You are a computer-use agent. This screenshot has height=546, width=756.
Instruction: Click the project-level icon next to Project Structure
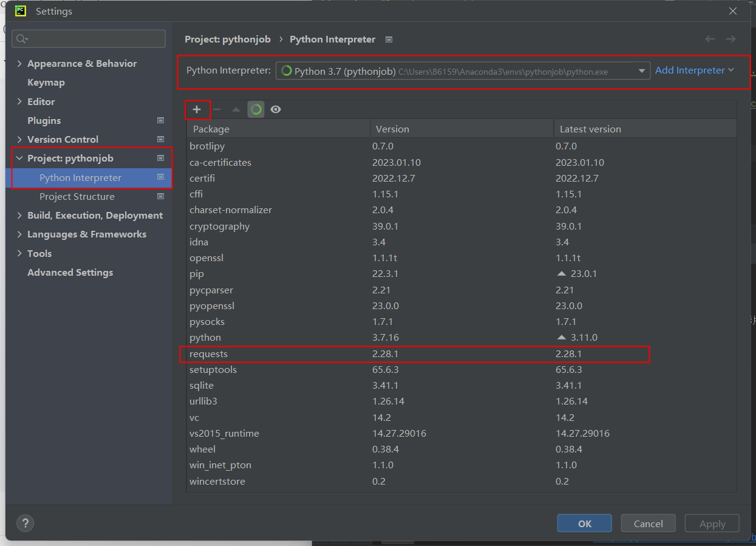(160, 196)
